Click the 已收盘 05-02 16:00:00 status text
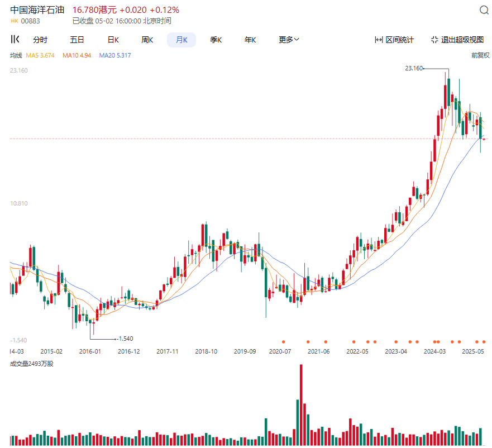 (x=122, y=21)
